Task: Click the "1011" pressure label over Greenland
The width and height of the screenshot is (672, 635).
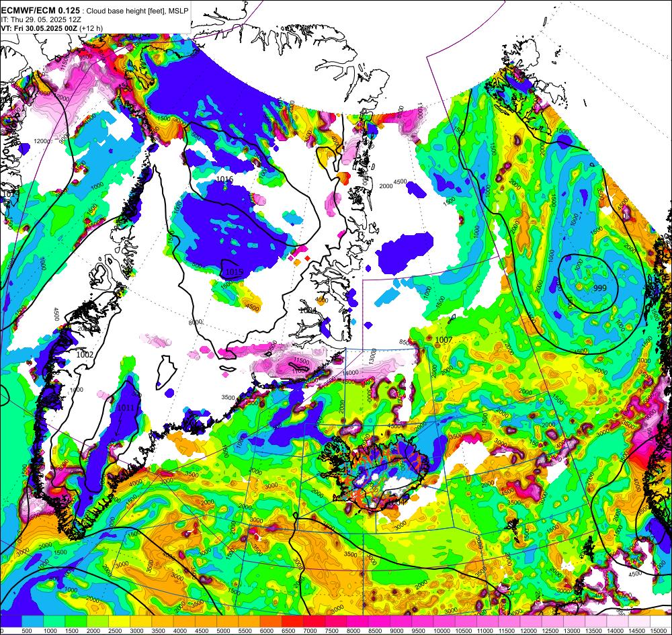Action: pyautogui.click(x=126, y=407)
